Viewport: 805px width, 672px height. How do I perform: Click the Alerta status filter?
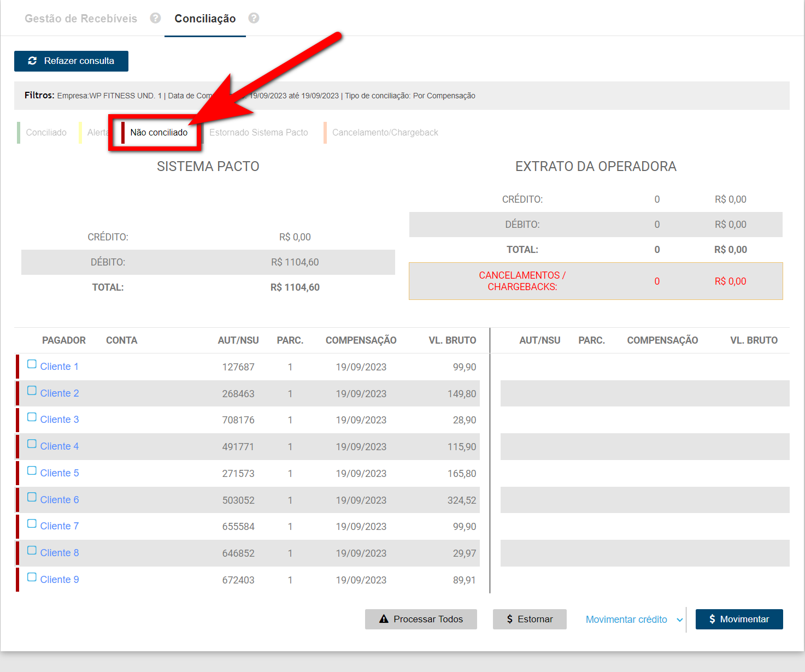click(97, 133)
